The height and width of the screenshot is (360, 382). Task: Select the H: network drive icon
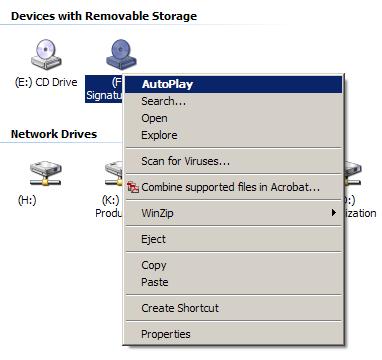pyautogui.click(x=45, y=174)
